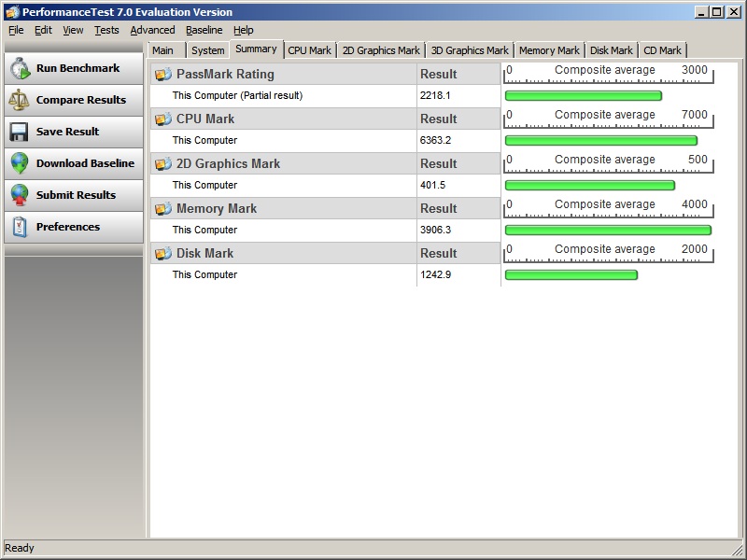Click This Computer under Memory Mark

tap(204, 230)
